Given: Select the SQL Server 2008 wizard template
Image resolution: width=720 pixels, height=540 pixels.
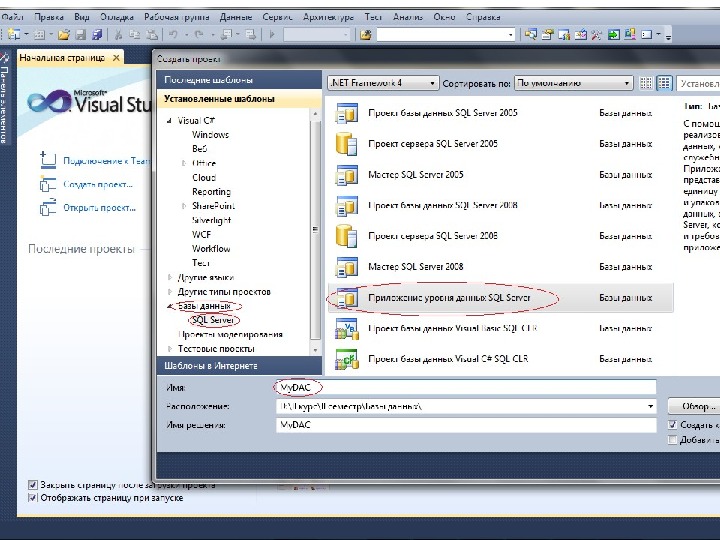Looking at the screenshot, I should 501,267.
